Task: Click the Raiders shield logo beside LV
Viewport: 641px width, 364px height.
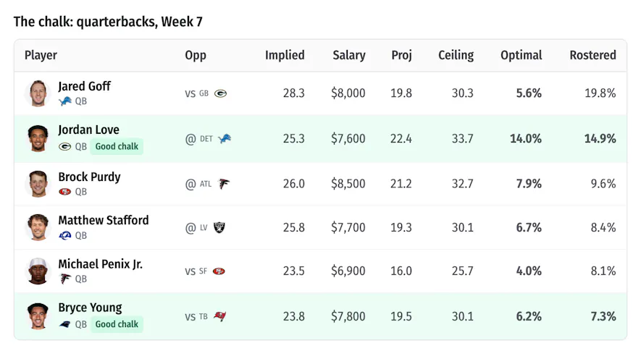Action: point(219,227)
